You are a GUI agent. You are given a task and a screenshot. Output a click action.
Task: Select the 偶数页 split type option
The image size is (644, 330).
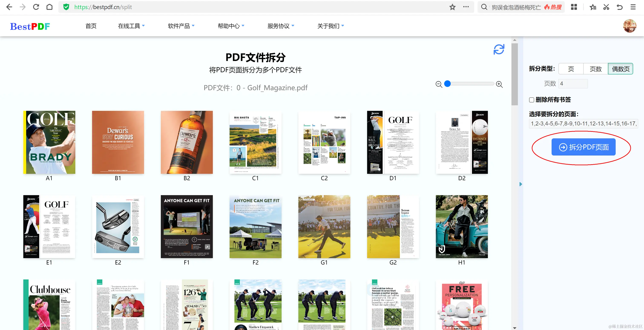tap(620, 69)
